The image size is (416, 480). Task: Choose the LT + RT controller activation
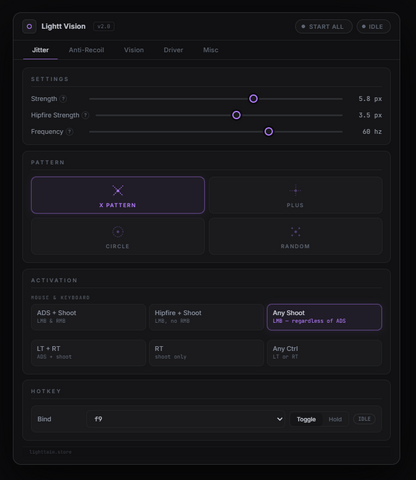pyautogui.click(x=89, y=353)
